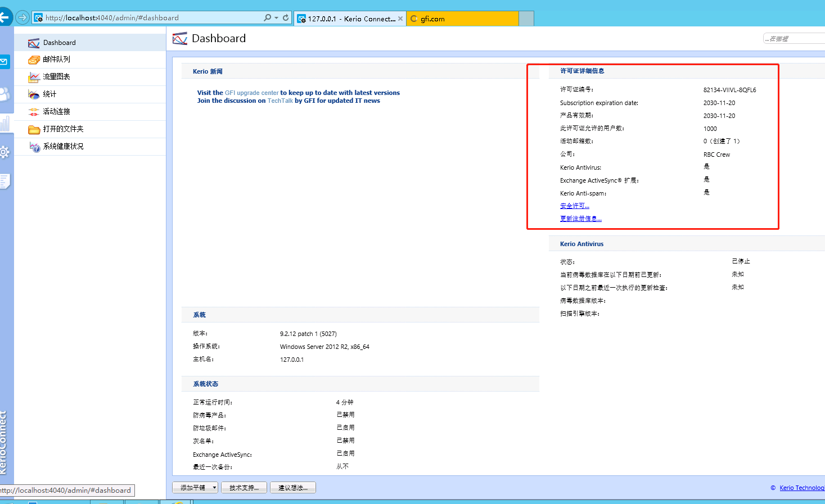Select the Dashboard sidebar menu item
The image size is (825, 504).
90,43
